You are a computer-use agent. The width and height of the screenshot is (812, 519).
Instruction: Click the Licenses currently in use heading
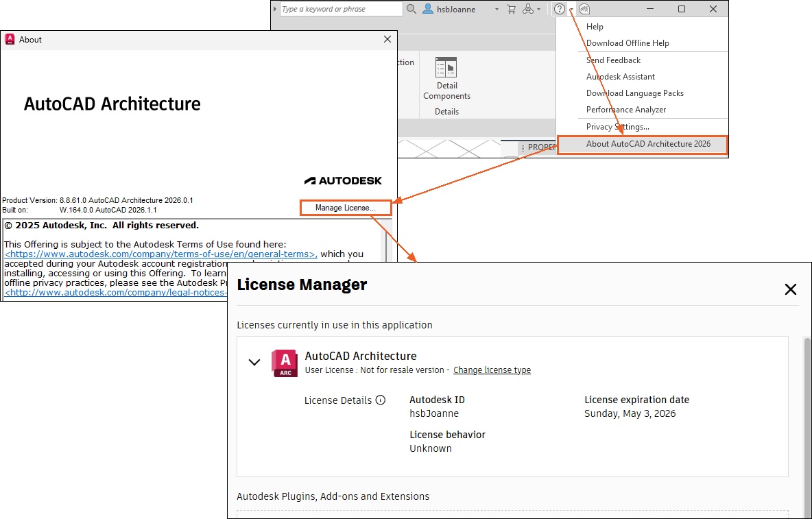point(335,326)
